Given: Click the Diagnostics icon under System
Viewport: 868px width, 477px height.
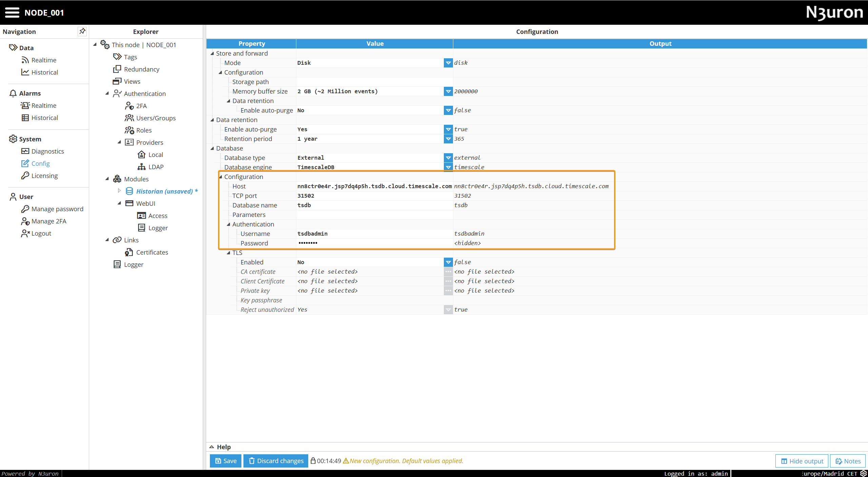Looking at the screenshot, I should pos(25,151).
